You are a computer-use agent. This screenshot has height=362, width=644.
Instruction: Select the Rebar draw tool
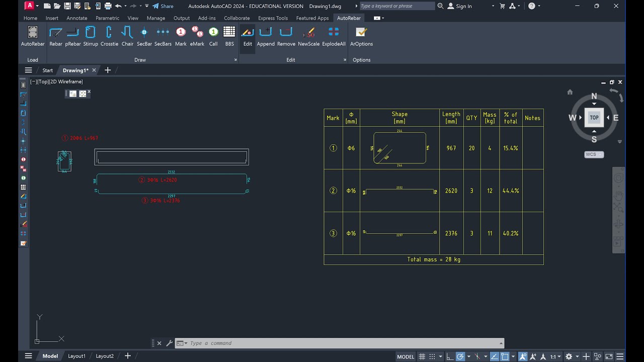point(56,37)
